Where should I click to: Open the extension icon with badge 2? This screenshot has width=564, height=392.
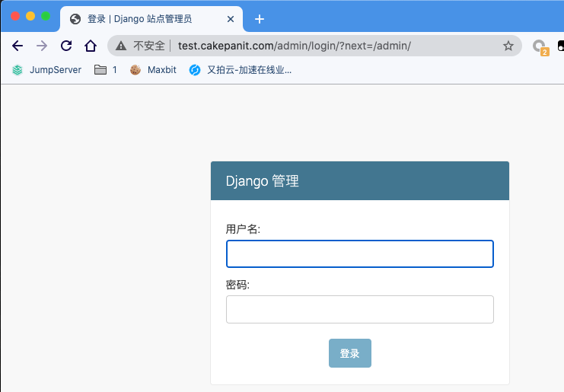540,46
